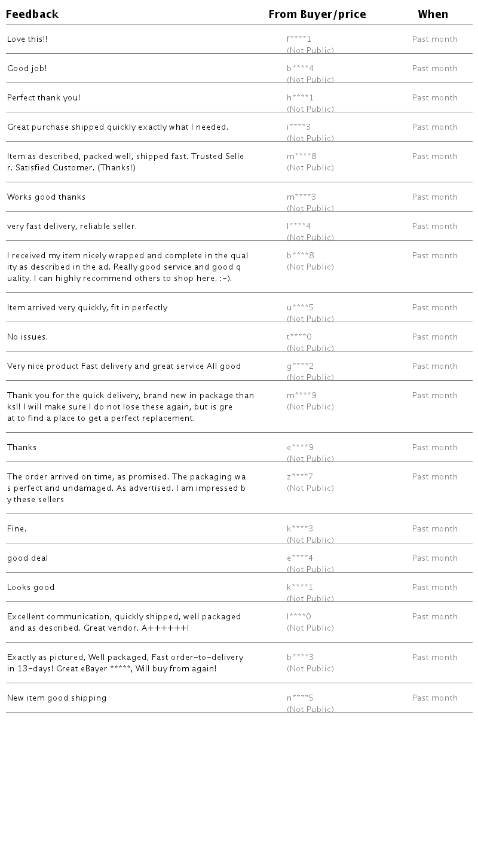Click buyer m****8 username

click(302, 157)
